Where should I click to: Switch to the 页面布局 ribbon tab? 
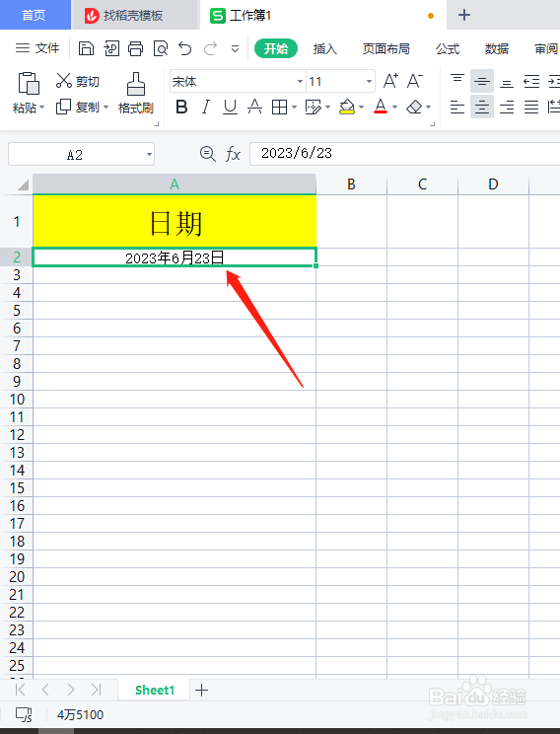coord(385,48)
